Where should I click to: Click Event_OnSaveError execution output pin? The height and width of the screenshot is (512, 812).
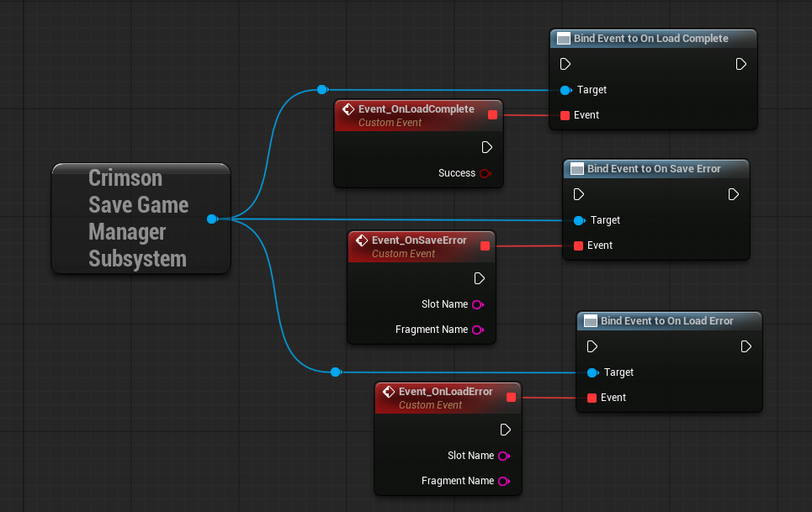point(480,279)
